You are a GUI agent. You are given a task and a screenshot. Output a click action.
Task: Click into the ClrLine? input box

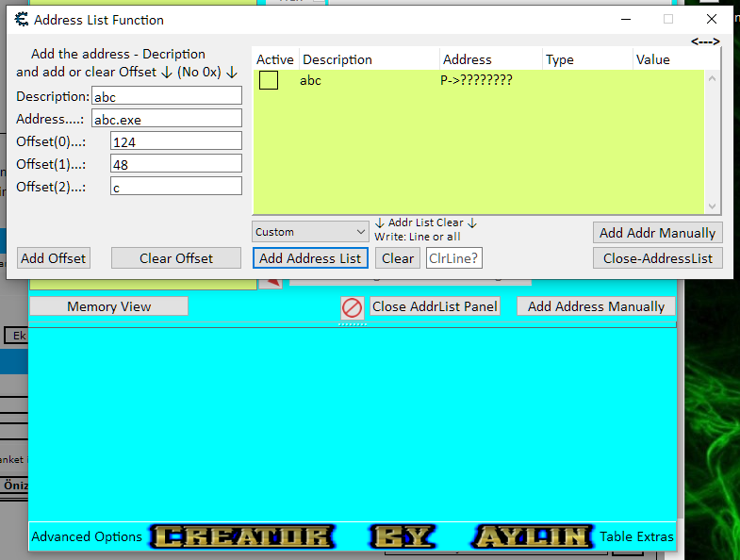point(453,258)
